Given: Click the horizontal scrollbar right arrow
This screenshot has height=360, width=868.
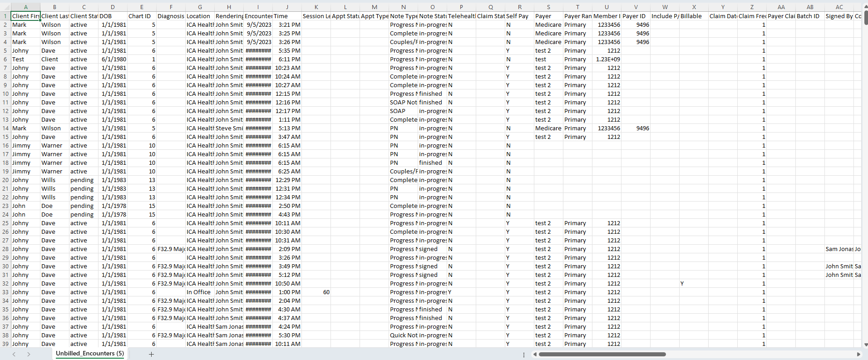Looking at the screenshot, I should [x=858, y=354].
